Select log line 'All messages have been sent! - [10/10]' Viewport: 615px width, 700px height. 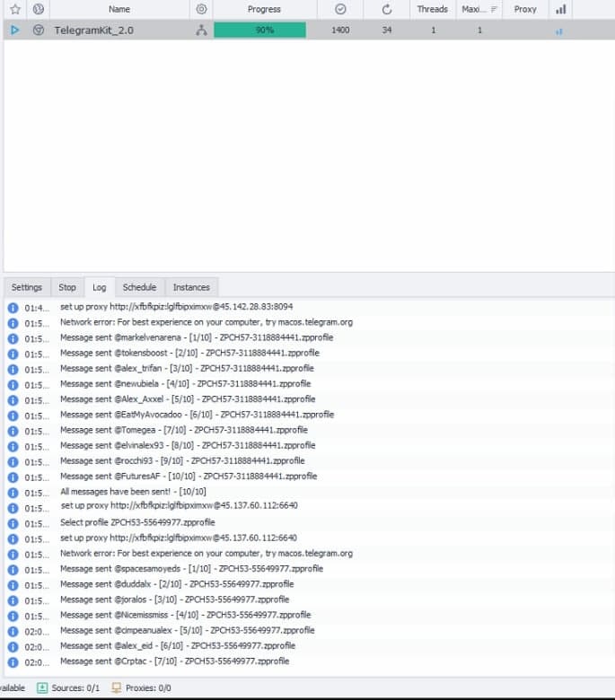pyautogui.click(x=133, y=492)
